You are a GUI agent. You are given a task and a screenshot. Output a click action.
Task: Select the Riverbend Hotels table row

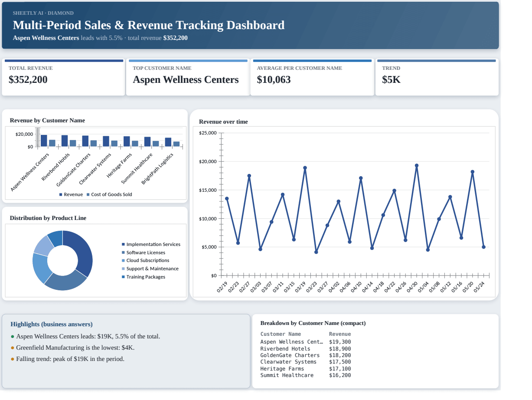tap(306, 349)
